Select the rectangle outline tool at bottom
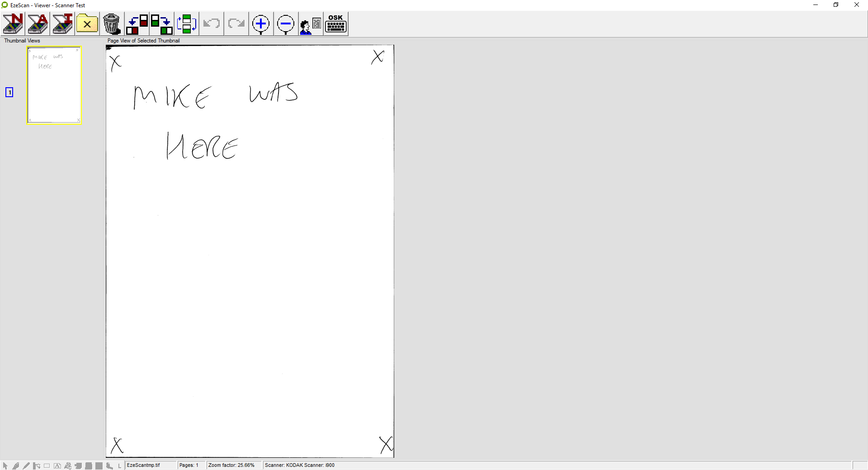The image size is (868, 470). (47, 465)
